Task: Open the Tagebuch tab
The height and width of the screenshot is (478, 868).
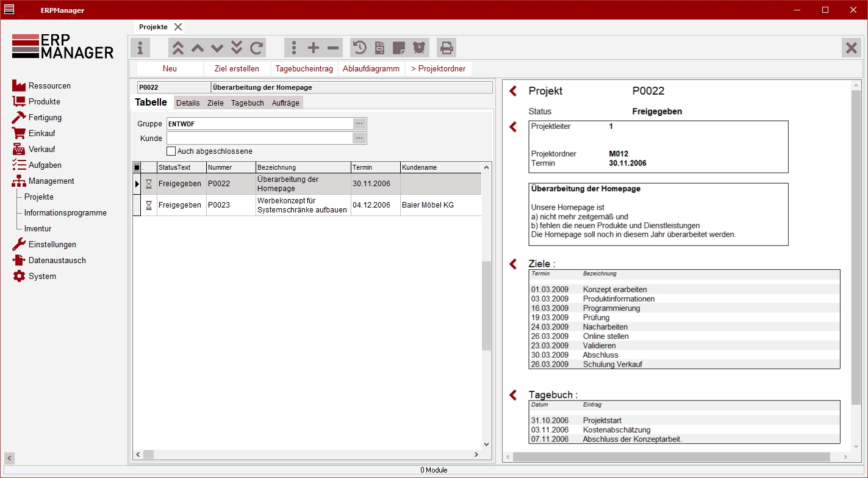Action: click(247, 103)
